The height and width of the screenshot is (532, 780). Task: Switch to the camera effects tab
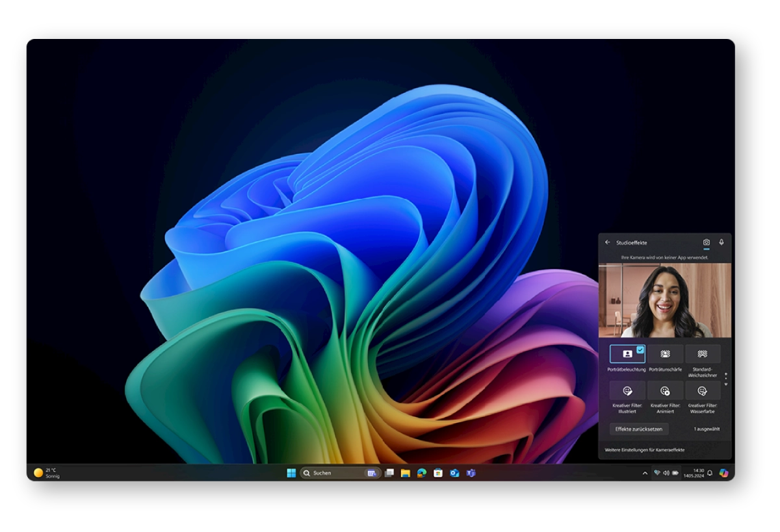click(706, 242)
